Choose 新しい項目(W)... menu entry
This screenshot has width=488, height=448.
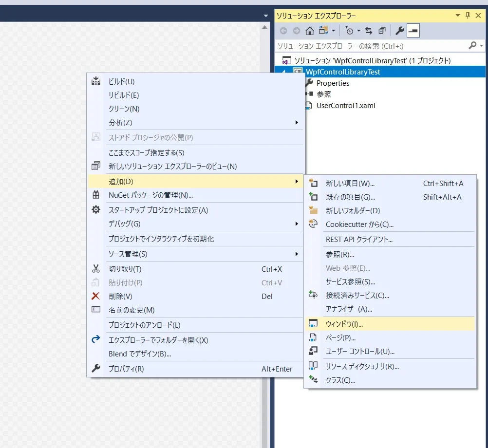point(390,183)
